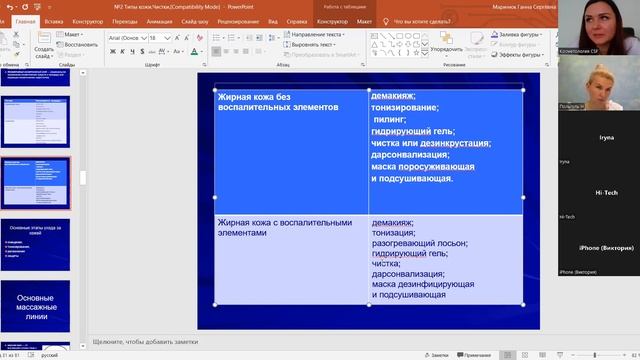Click 'Жирная кожа без воспалительных элементов' cell
Screen dimensions: 640x360
point(291,152)
